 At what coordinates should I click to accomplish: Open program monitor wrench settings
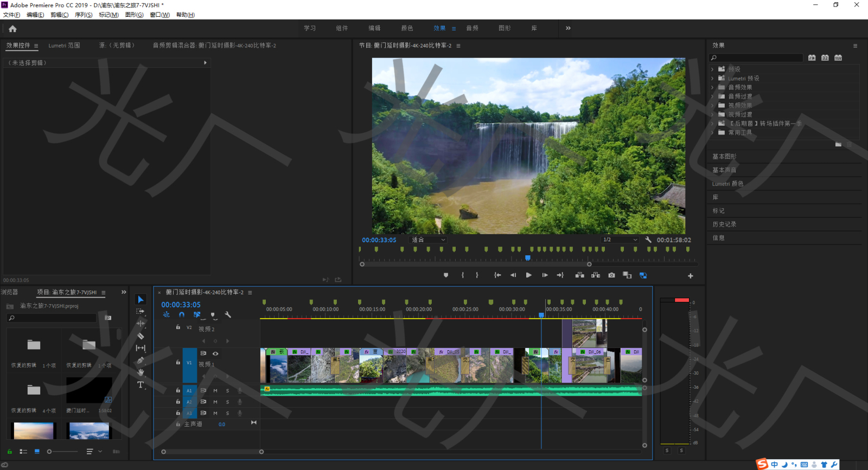point(648,240)
